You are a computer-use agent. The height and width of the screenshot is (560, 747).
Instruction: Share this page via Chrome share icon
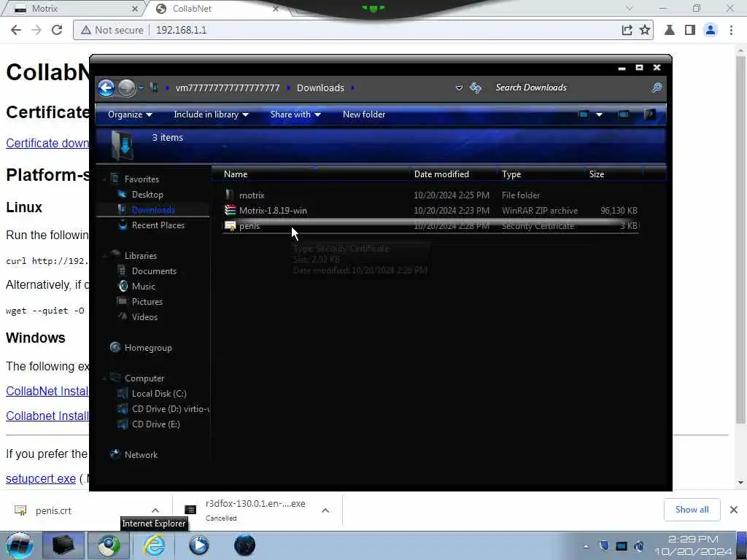click(627, 30)
